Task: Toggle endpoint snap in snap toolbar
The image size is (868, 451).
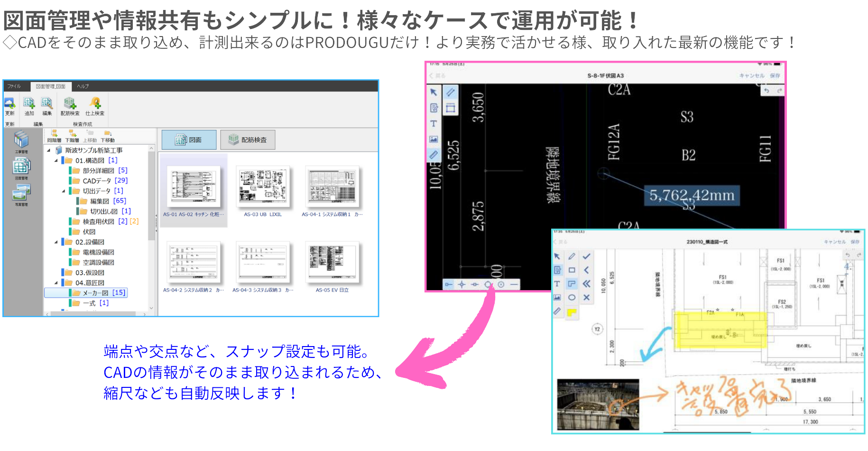Action: 448,284
